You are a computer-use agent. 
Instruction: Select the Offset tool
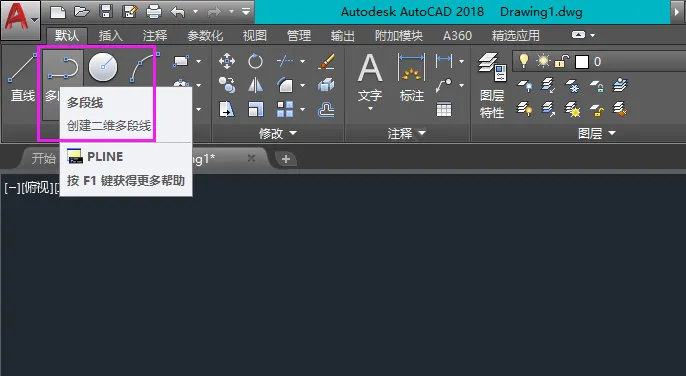point(326,109)
